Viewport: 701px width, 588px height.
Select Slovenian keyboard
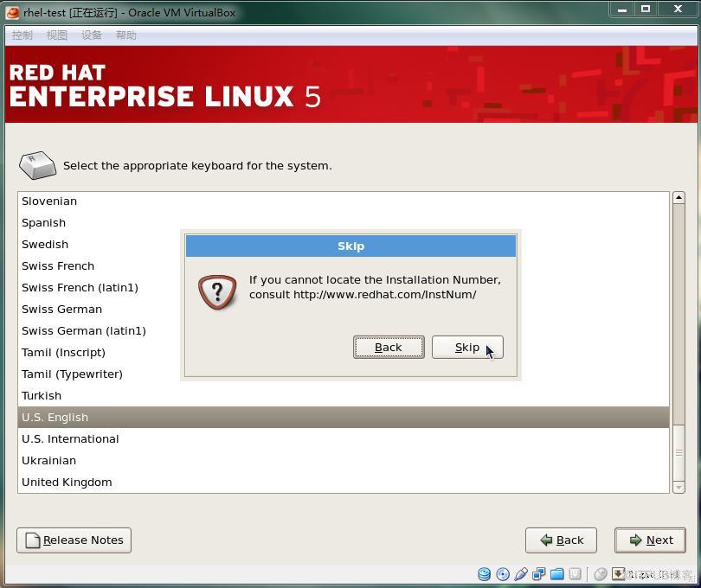click(x=343, y=201)
